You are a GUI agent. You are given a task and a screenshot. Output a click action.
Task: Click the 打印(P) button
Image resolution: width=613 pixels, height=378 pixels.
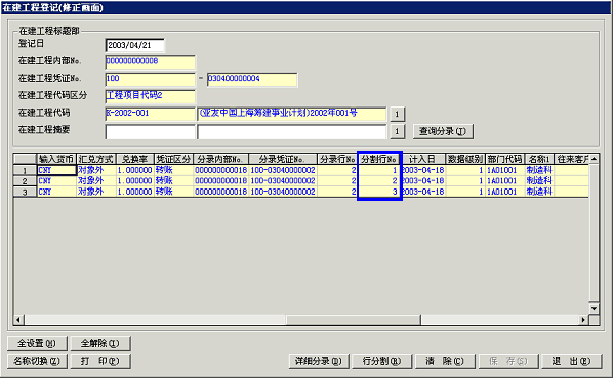click(100, 361)
